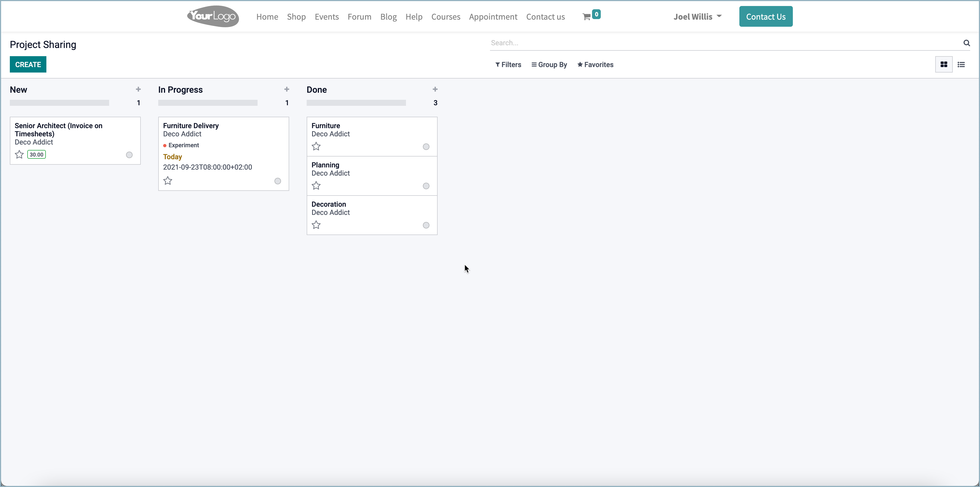The image size is (980, 487).
Task: Open the Appointment menu item
Action: pyautogui.click(x=493, y=17)
